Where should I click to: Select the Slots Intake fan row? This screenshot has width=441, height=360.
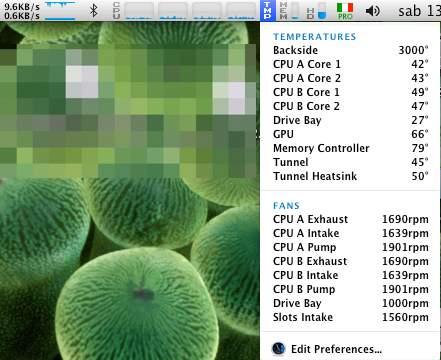pos(350,317)
